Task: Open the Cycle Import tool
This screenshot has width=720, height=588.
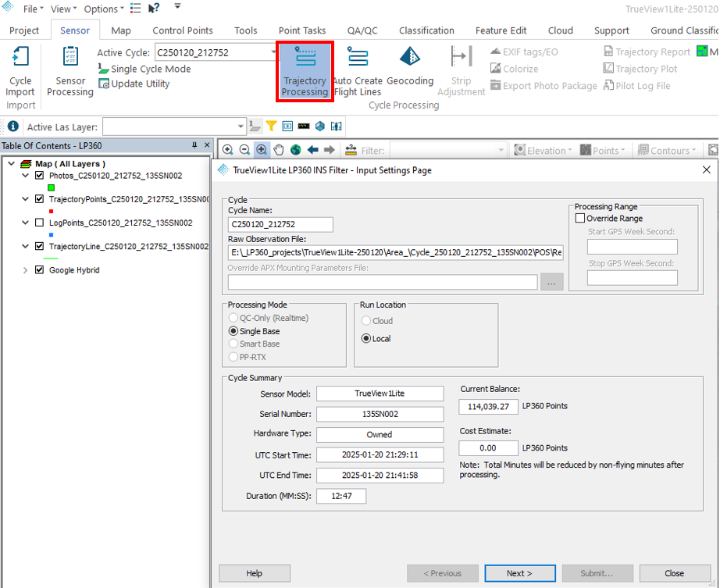Action: coord(20,71)
